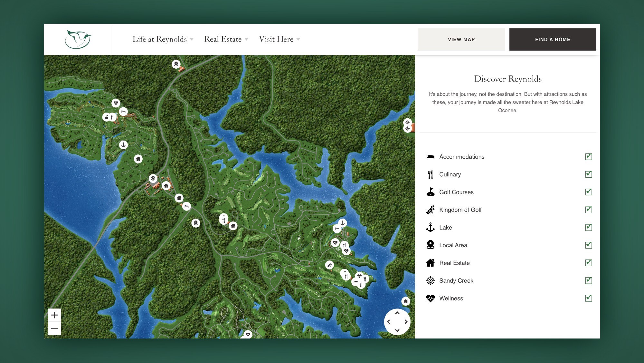The width and height of the screenshot is (644, 363).
Task: Uncheck the Accommodations checkbox
Action: click(x=589, y=157)
